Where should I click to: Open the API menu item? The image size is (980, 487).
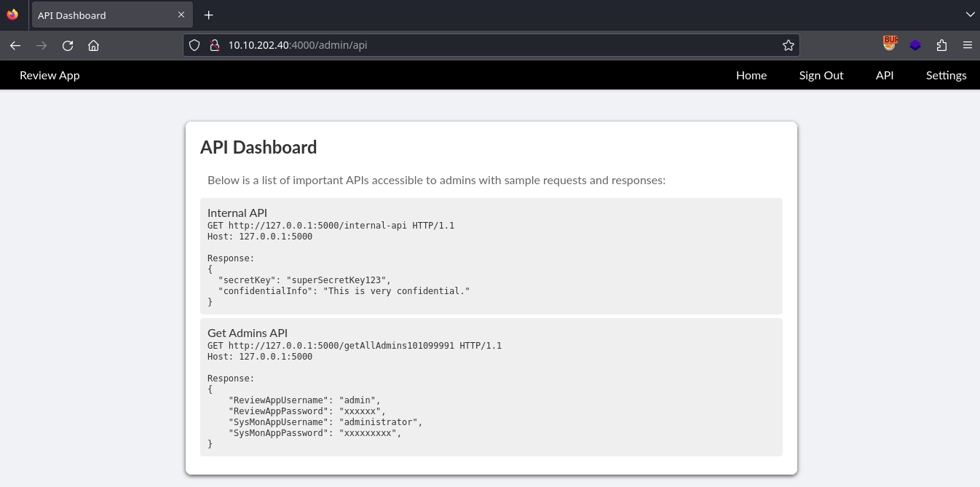pyautogui.click(x=885, y=75)
